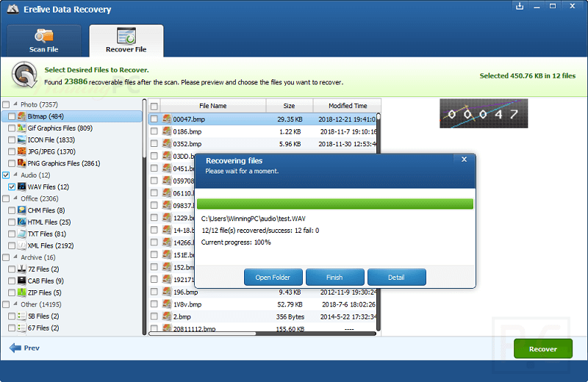This screenshot has width=588, height=382.
Task: Check the XML Files (2192) checkbox
Action: [x=12, y=245]
